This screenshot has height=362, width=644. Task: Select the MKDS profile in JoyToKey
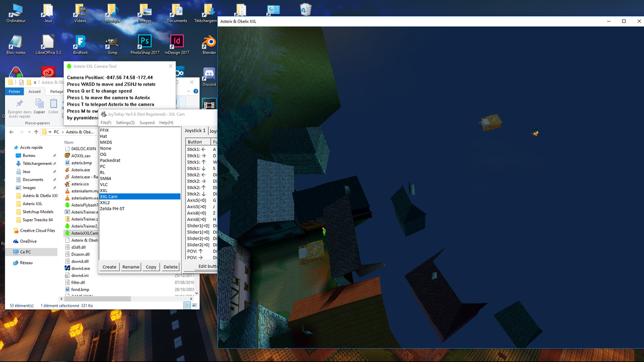tap(139, 142)
